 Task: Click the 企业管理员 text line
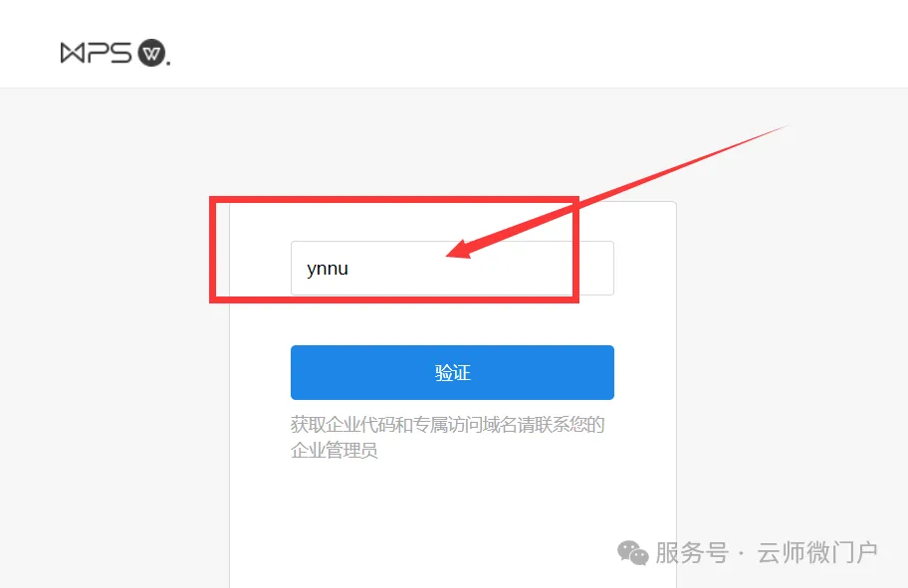click(335, 450)
